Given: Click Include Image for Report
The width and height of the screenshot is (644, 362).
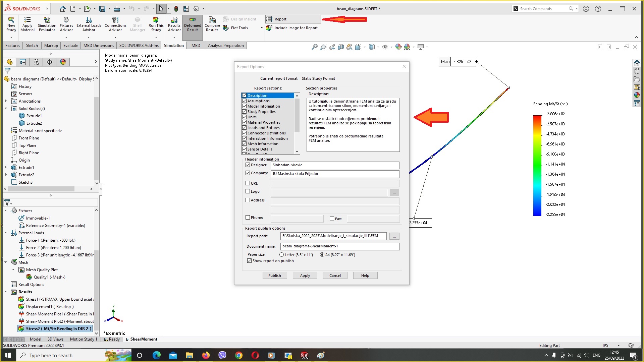Looking at the screenshot, I should point(292,28).
